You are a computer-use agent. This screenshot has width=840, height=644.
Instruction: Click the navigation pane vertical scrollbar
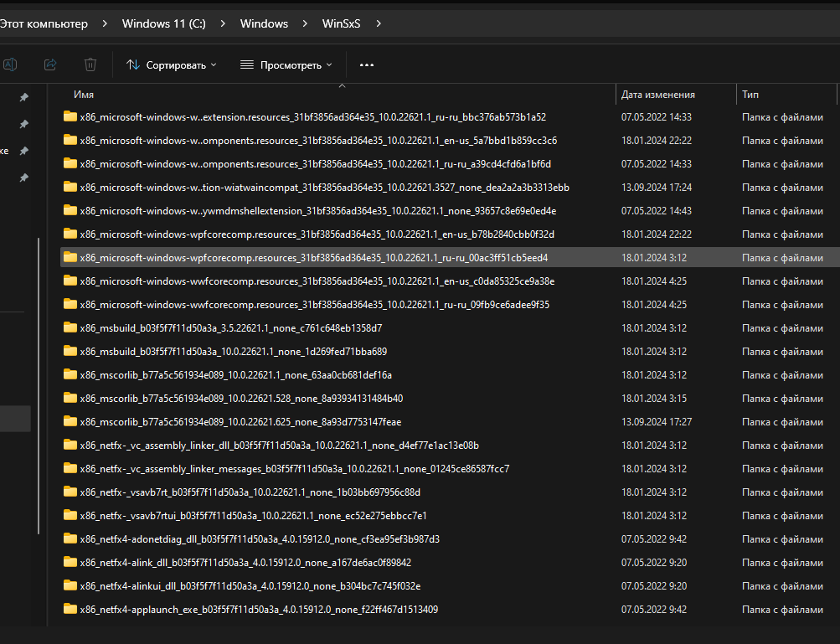pyautogui.click(x=39, y=386)
